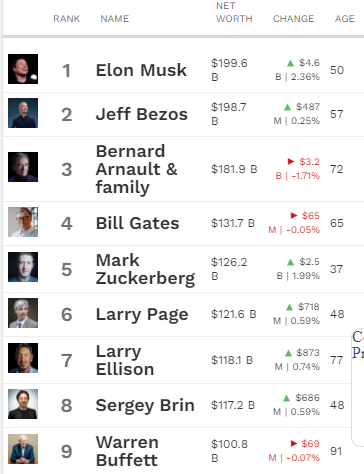
Task: Sort billionaires by AGE header
Action: tap(345, 19)
